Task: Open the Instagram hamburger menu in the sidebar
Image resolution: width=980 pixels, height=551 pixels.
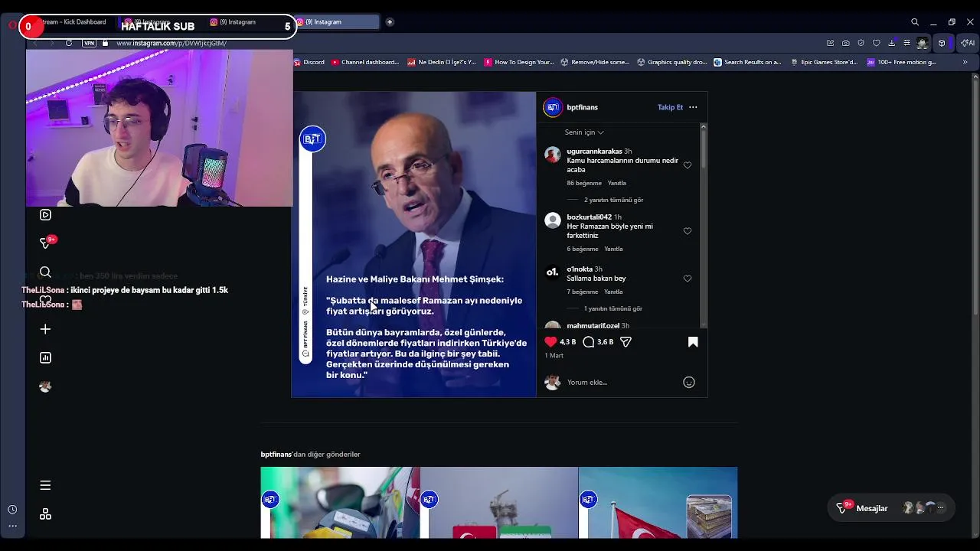Action: coord(45,485)
